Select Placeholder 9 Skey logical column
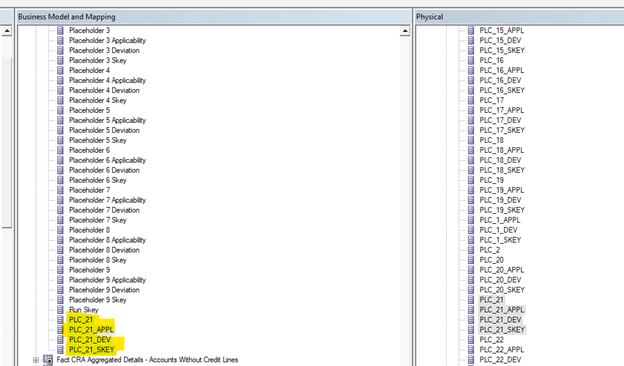624x366 pixels. pos(98,300)
